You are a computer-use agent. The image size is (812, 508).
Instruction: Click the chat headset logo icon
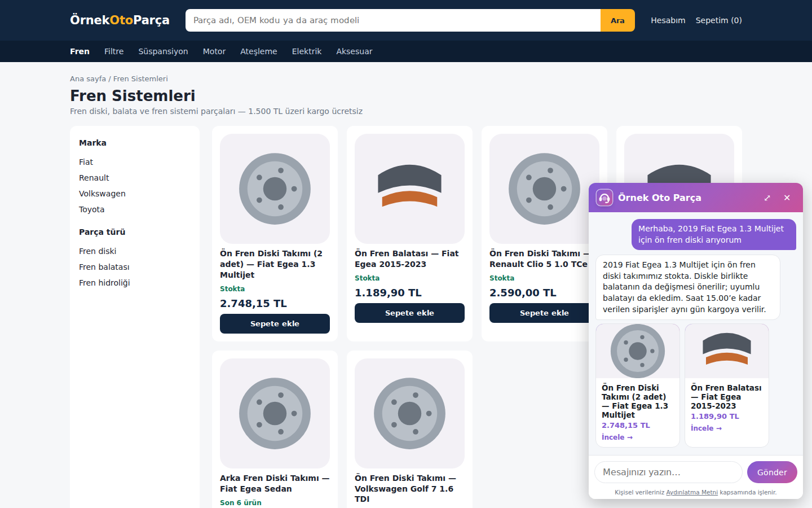(604, 198)
